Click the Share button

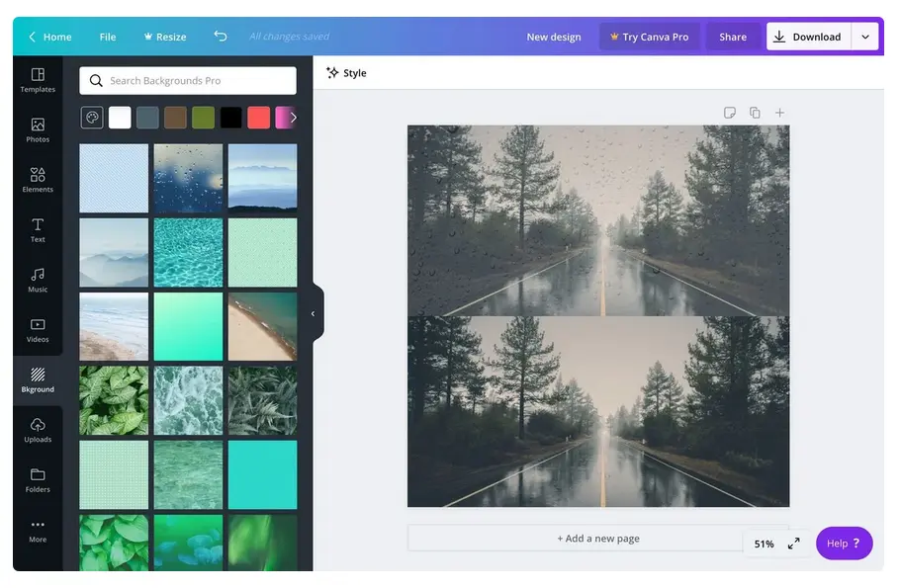pyautogui.click(x=733, y=37)
